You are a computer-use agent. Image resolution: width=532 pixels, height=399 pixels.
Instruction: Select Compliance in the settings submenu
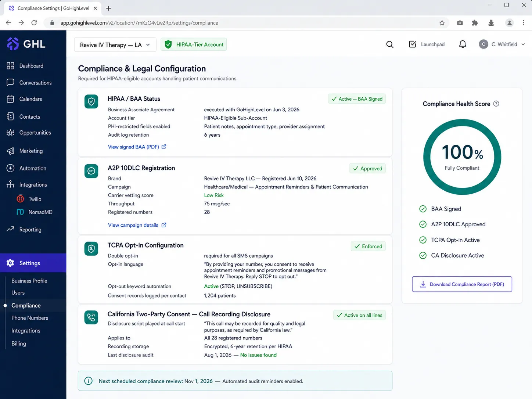pos(26,305)
